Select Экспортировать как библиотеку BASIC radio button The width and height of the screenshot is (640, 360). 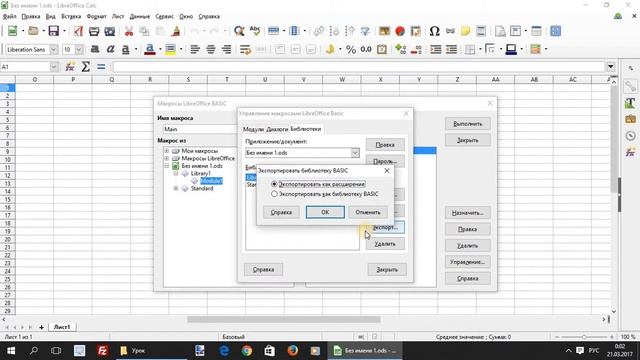tap(274, 194)
